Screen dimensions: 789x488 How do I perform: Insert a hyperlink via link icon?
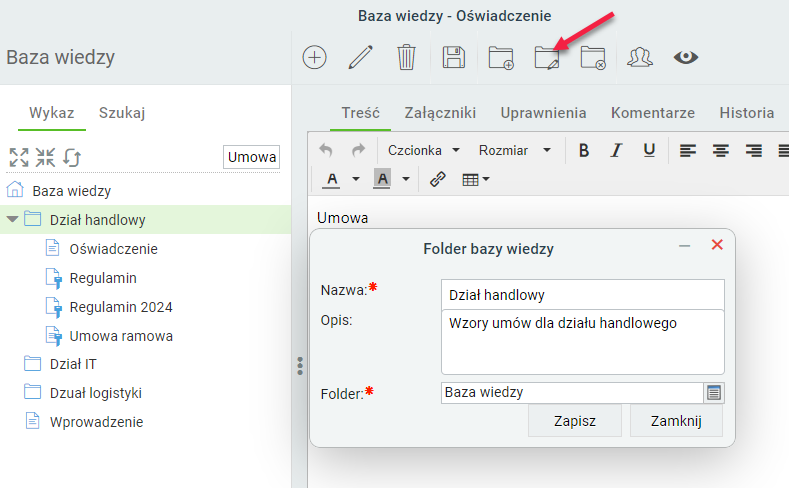click(x=438, y=179)
